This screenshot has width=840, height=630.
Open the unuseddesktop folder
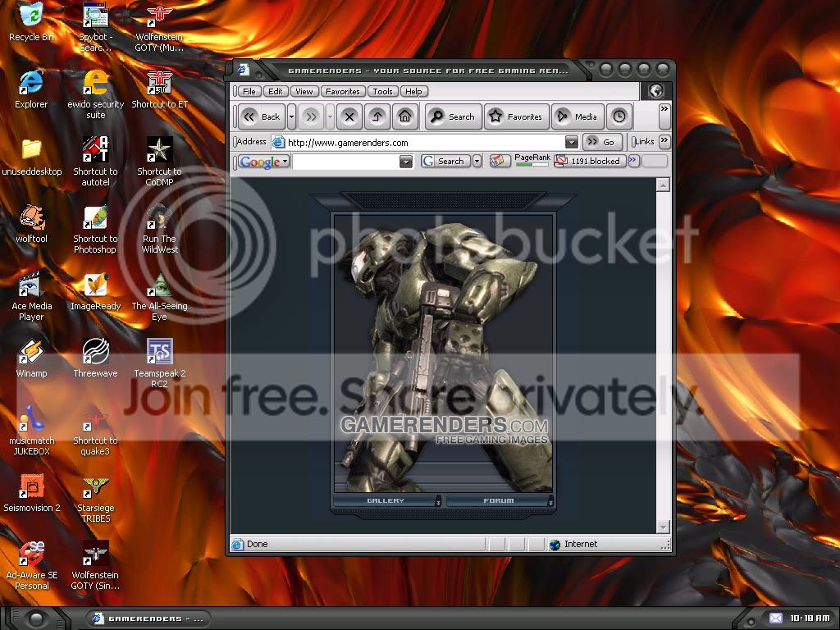(x=32, y=157)
